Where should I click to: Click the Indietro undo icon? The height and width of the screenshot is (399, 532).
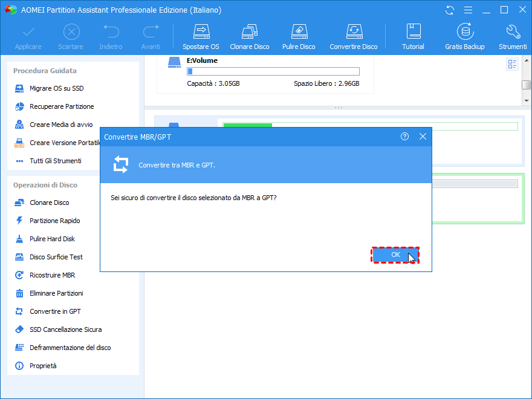(x=111, y=31)
